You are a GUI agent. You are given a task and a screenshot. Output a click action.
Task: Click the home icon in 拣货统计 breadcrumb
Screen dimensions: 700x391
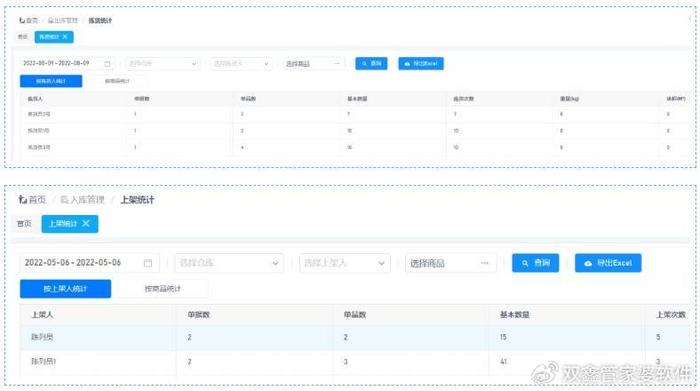(21, 21)
